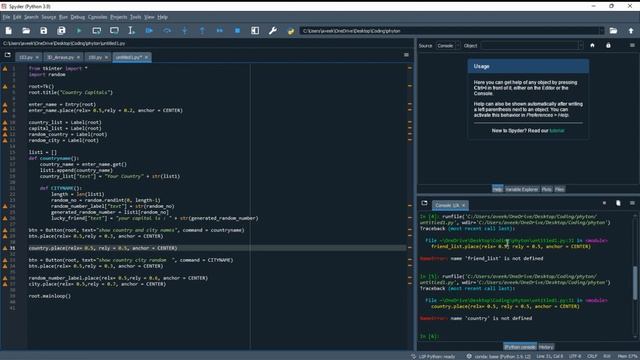
Task: Close the Console 1/A tab
Action: coord(464,205)
